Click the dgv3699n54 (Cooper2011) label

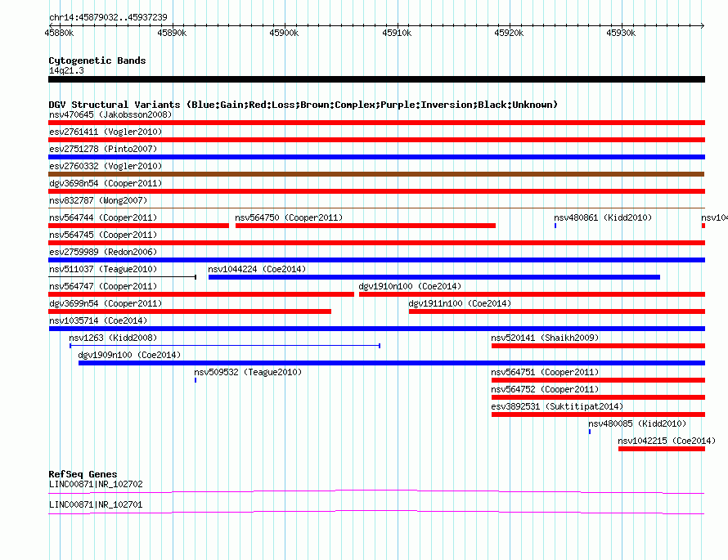106,303
